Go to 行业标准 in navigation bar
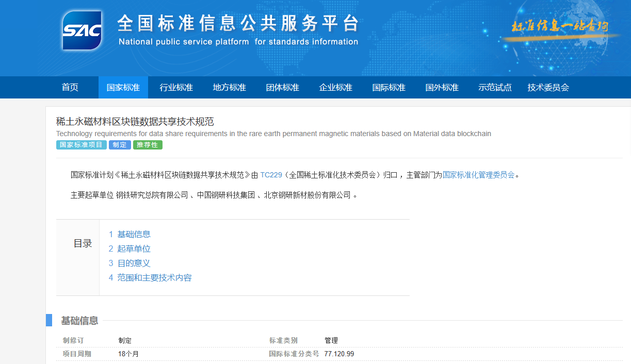 point(176,88)
